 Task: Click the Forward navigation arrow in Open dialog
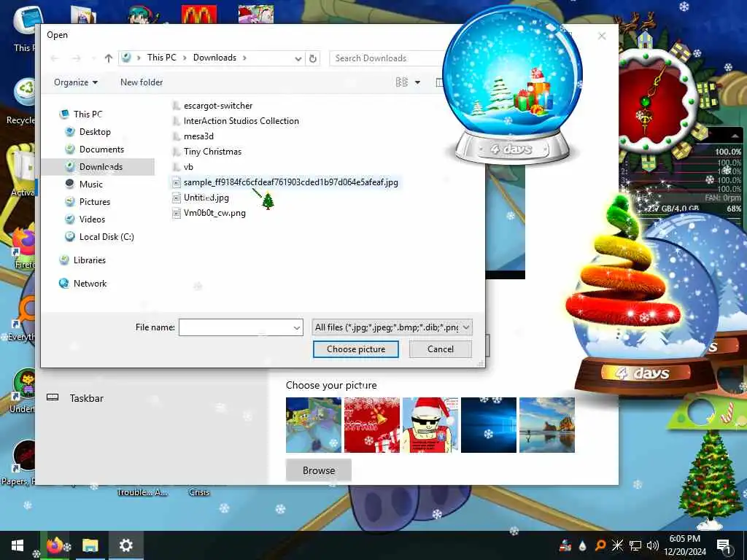coord(76,58)
